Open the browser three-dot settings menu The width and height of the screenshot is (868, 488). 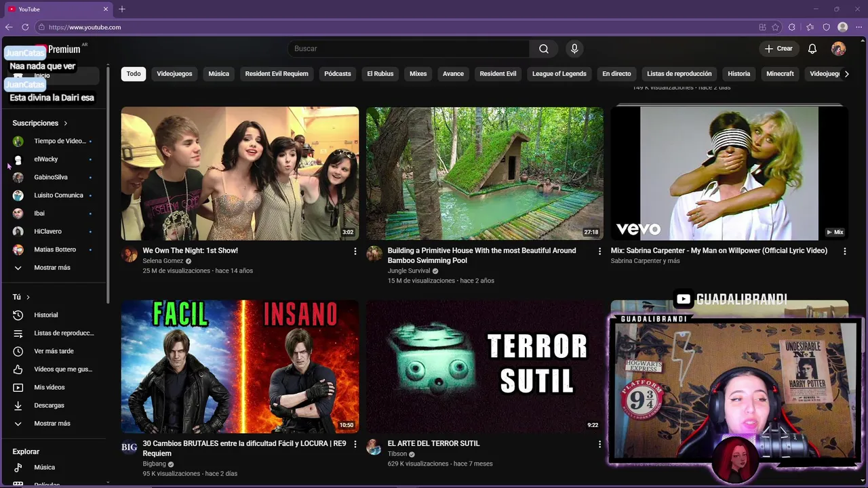coord(859,27)
